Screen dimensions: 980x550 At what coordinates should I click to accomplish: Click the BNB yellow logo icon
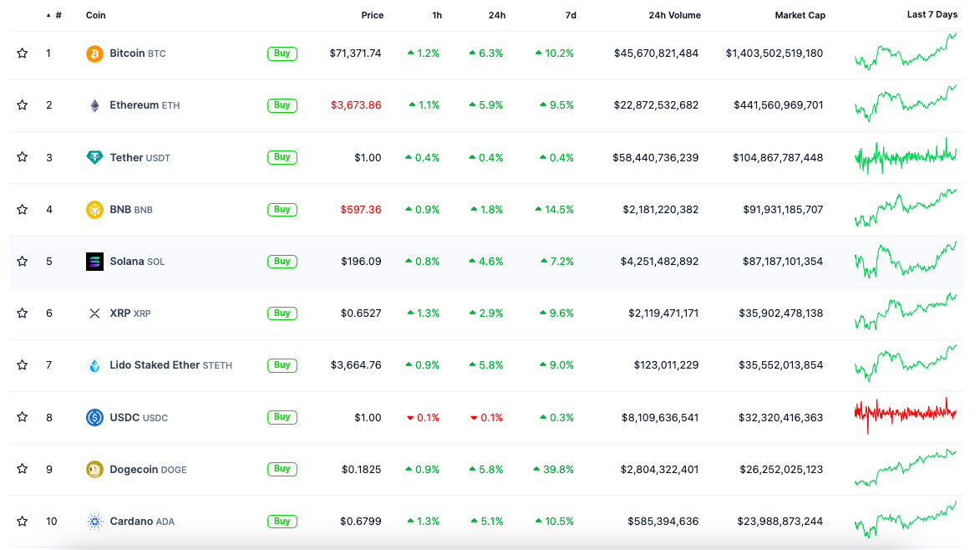pos(94,209)
